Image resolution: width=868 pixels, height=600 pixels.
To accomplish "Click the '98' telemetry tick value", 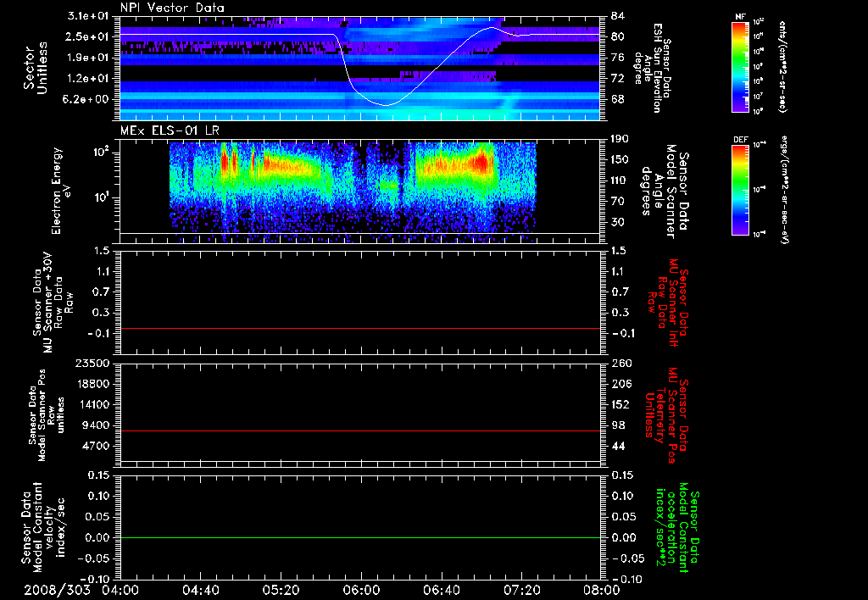I will tap(618, 425).
